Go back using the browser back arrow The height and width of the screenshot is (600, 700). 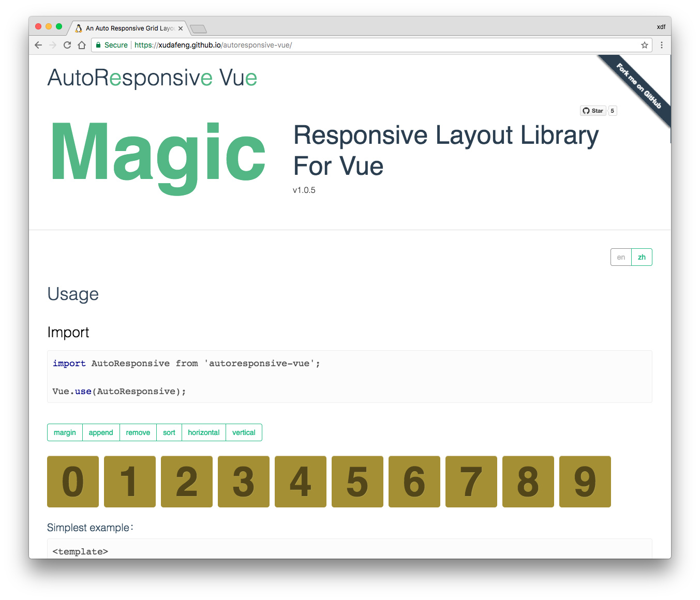tap(38, 45)
